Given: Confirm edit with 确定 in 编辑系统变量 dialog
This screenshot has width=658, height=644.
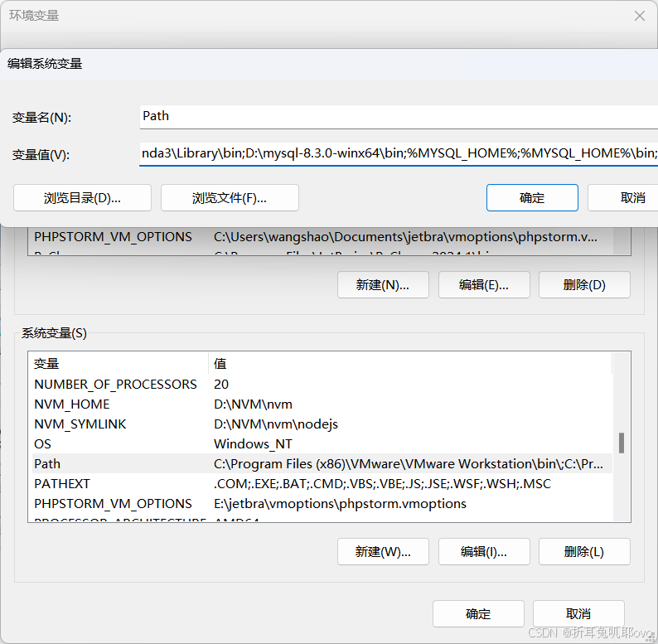Looking at the screenshot, I should pos(532,198).
